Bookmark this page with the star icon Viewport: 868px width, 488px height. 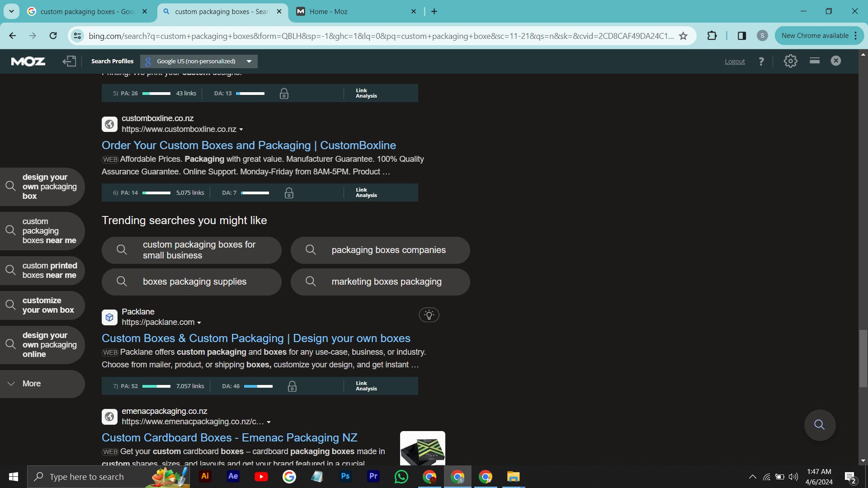683,36
